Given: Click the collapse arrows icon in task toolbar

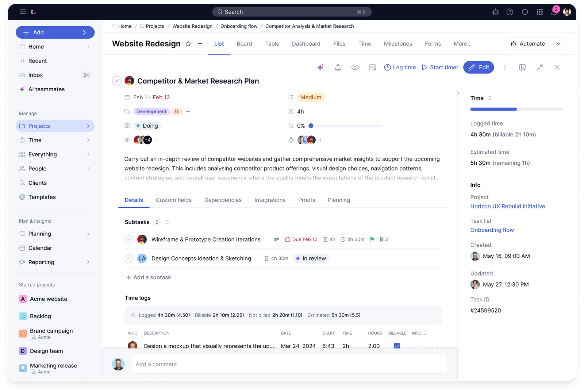Looking at the screenshot, I should pos(540,68).
